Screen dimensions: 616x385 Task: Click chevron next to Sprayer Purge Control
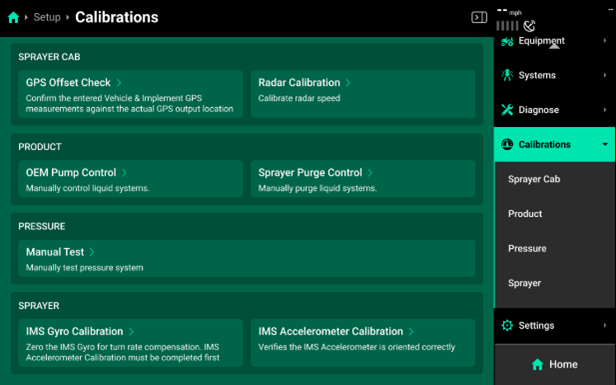(370, 172)
